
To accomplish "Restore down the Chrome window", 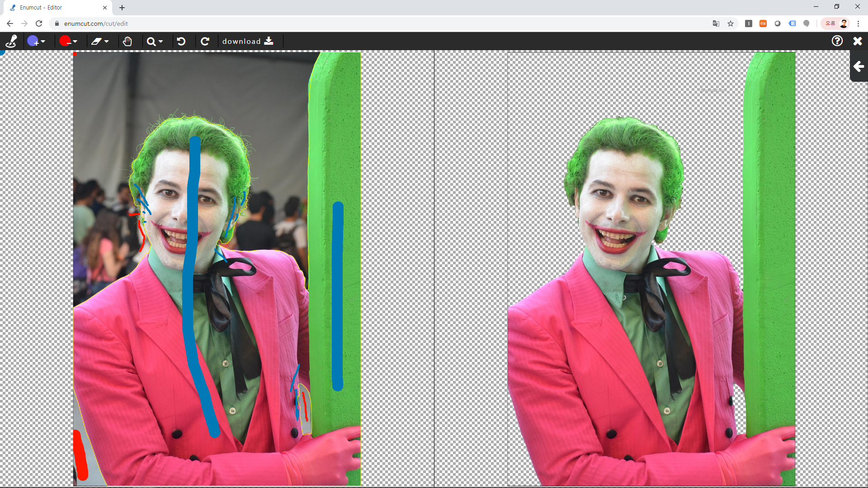I will [x=837, y=7].
